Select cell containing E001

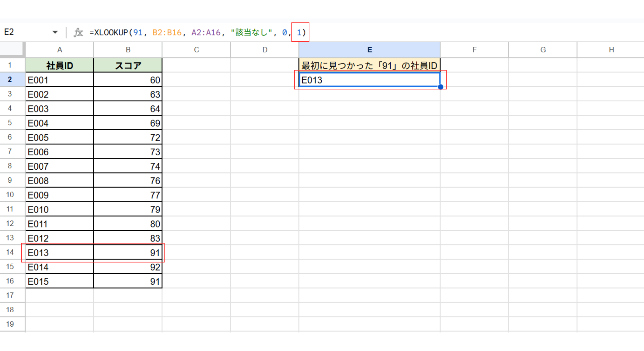[x=60, y=80]
